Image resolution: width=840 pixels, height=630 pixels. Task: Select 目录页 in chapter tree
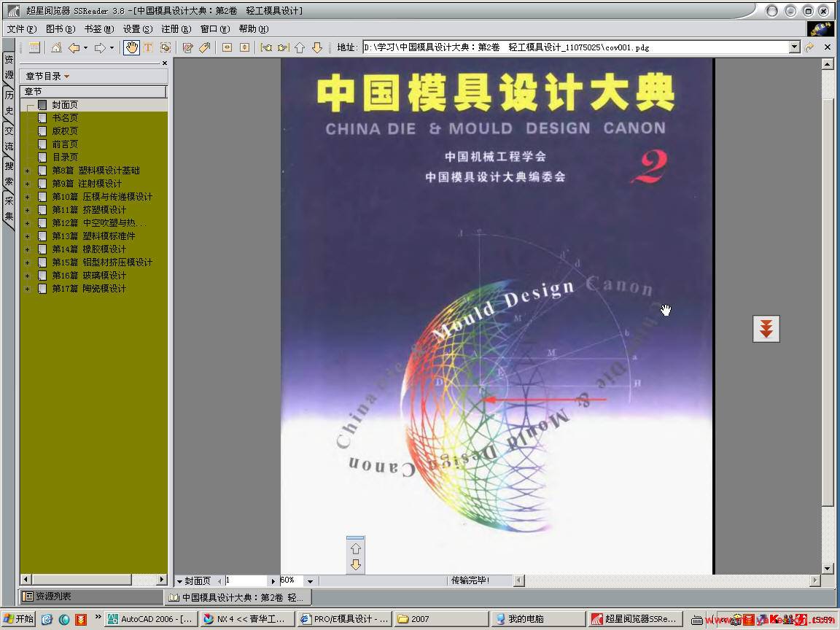[65, 157]
